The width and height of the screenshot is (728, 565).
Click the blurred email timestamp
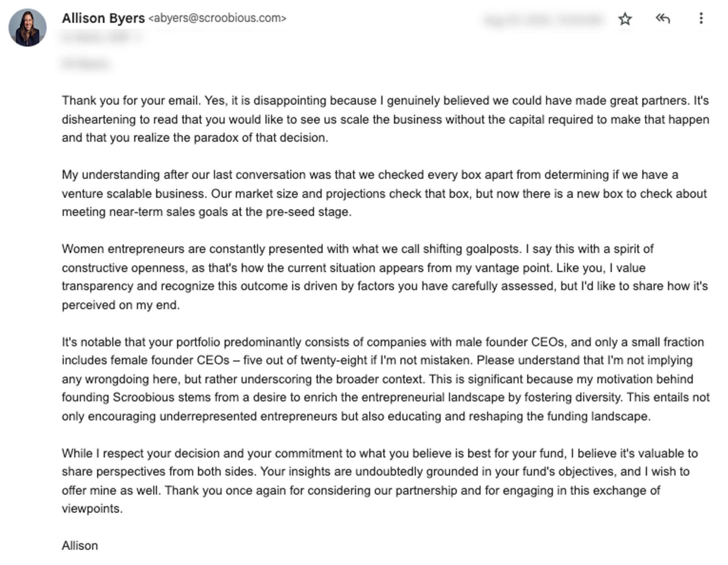543,20
